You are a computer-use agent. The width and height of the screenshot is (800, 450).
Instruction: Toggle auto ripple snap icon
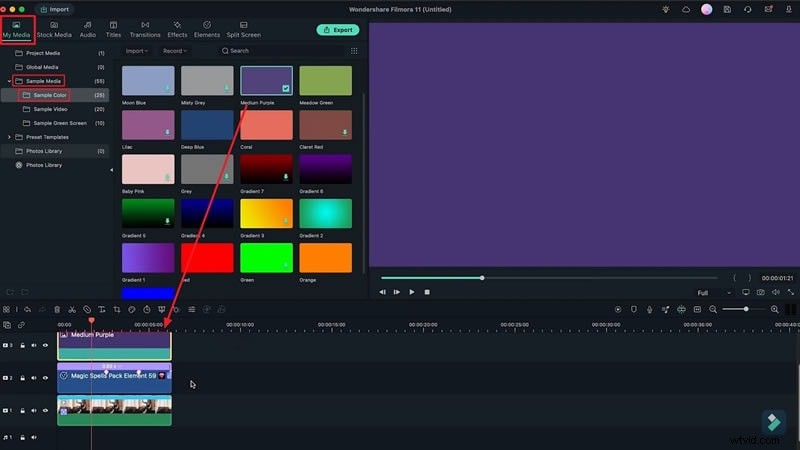[x=681, y=310]
